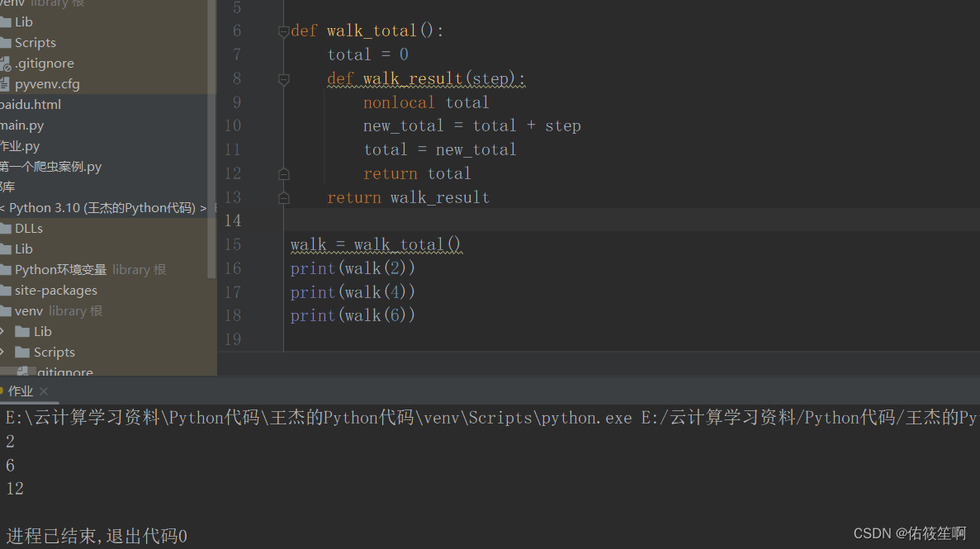Click the DLLs folder icon
Viewport: 980px width, 549px height.
pos(6,228)
